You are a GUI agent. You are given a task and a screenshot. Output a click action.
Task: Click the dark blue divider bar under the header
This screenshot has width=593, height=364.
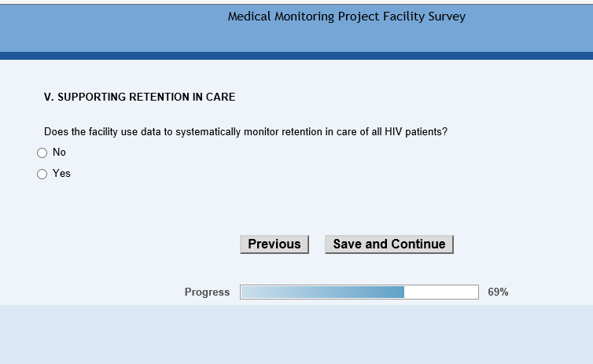[x=296, y=56]
